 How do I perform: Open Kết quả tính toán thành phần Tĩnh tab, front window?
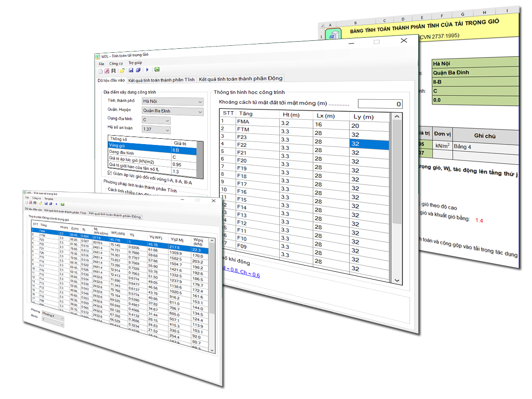click(65, 212)
